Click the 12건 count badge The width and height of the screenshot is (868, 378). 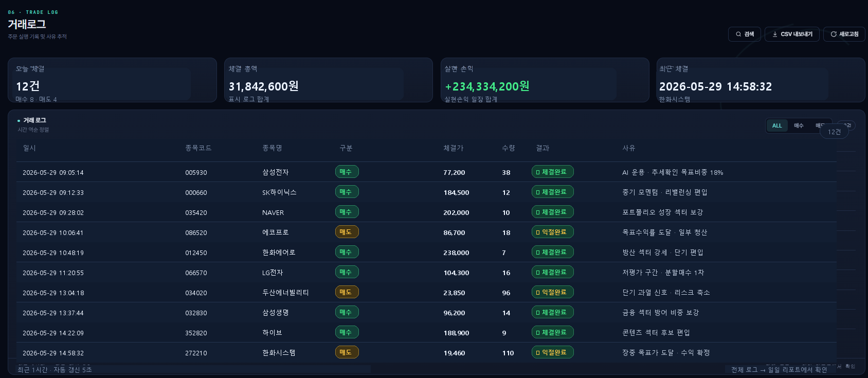pos(834,132)
